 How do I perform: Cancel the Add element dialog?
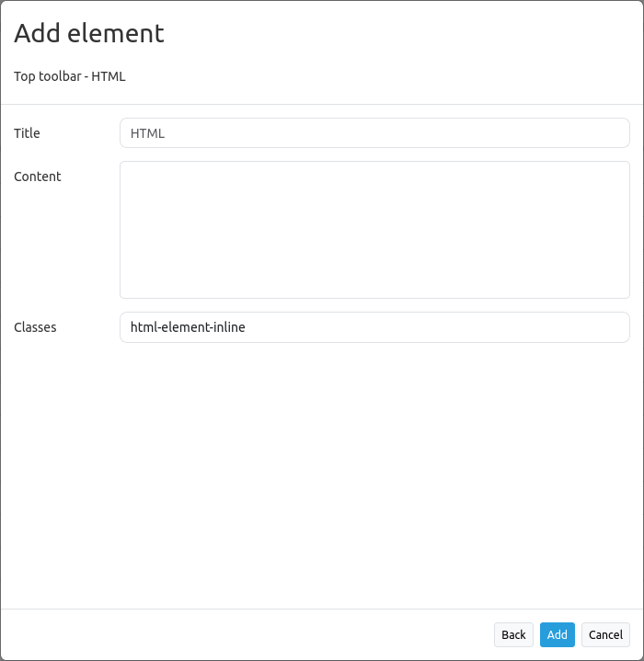[605, 634]
